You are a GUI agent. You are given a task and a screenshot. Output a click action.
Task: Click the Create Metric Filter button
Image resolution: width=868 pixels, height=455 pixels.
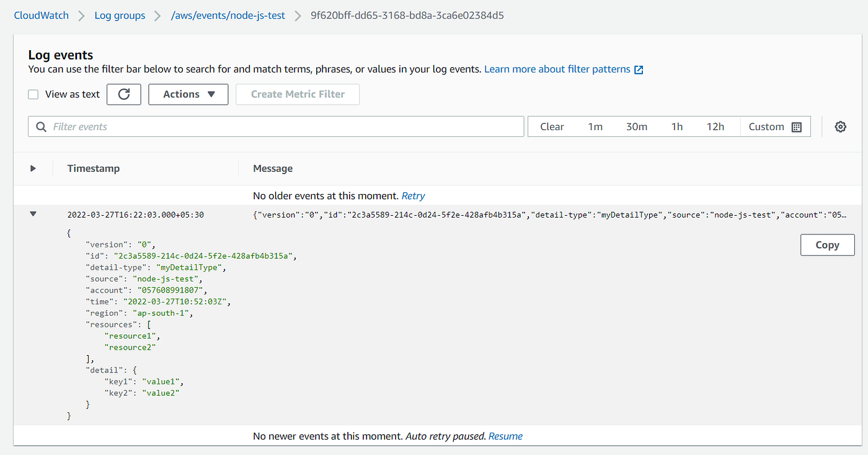[297, 94]
